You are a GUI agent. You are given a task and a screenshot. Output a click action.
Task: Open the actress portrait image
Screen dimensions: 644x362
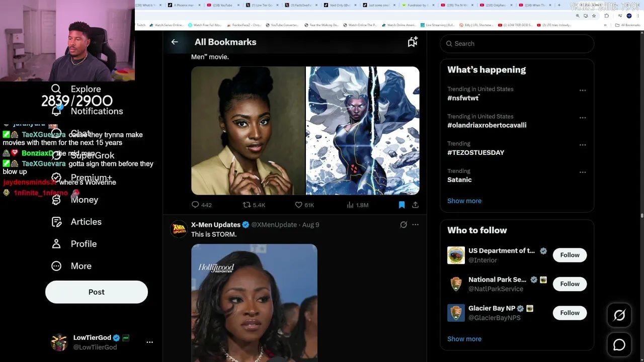pyautogui.click(x=248, y=131)
